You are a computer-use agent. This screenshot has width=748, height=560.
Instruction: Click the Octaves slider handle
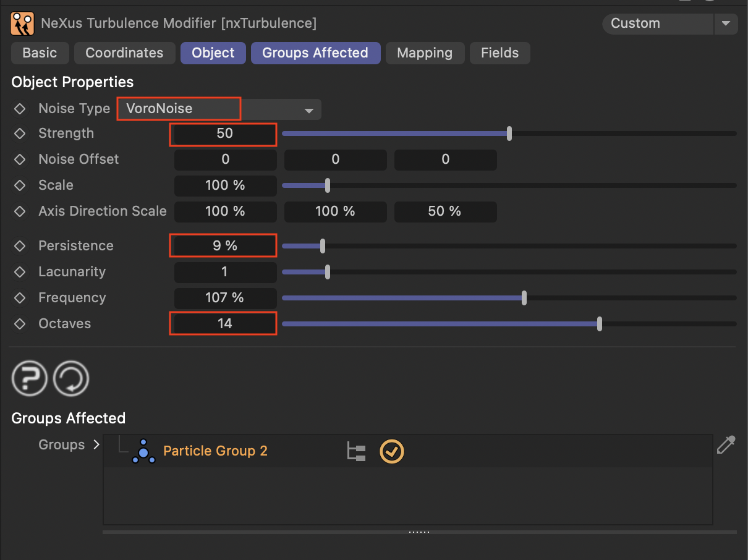click(x=600, y=324)
